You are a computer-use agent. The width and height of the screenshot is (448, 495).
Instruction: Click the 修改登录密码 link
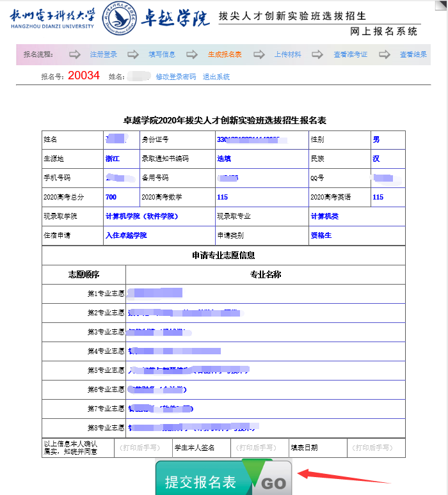click(175, 77)
